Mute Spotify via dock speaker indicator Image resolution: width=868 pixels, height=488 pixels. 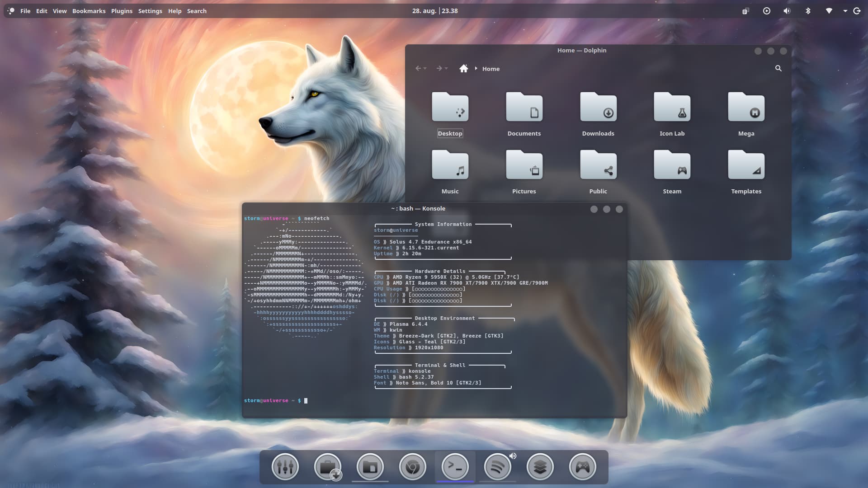click(x=513, y=456)
